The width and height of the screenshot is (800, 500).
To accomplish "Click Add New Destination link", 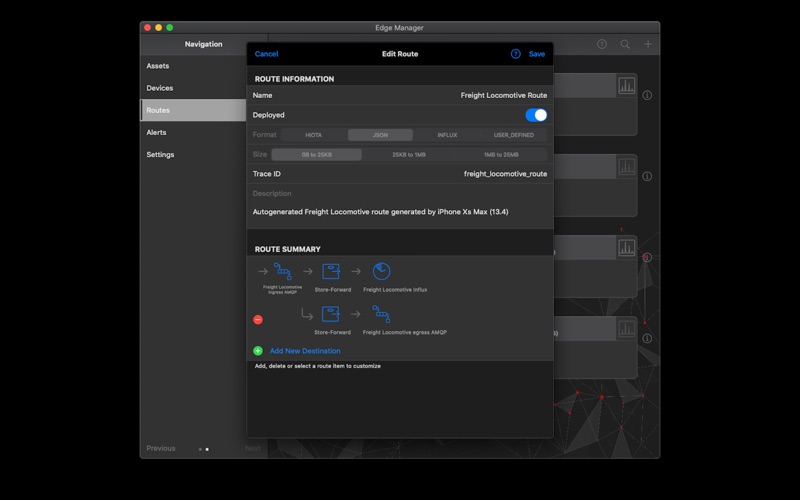I will tap(305, 351).
